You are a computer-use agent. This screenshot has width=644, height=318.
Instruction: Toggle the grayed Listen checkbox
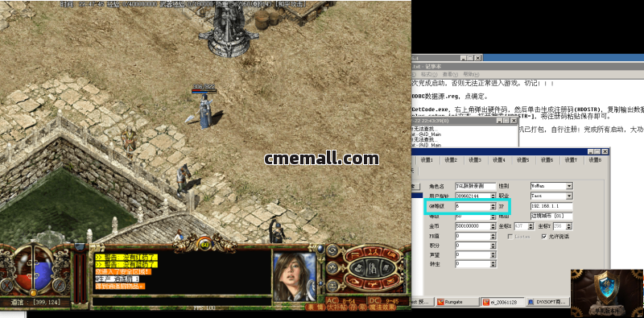click(x=510, y=237)
